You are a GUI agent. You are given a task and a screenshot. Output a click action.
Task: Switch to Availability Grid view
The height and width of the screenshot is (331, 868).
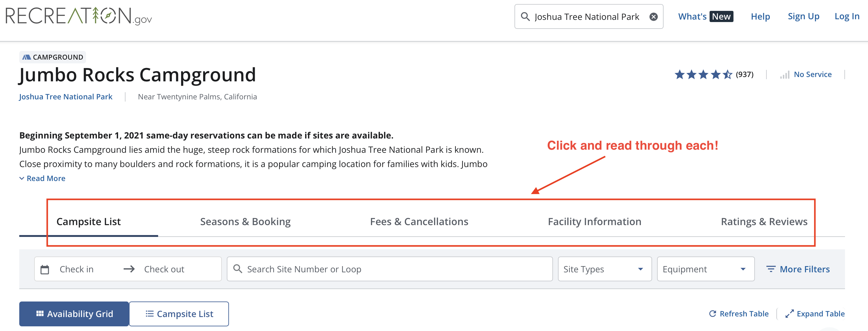click(x=74, y=314)
